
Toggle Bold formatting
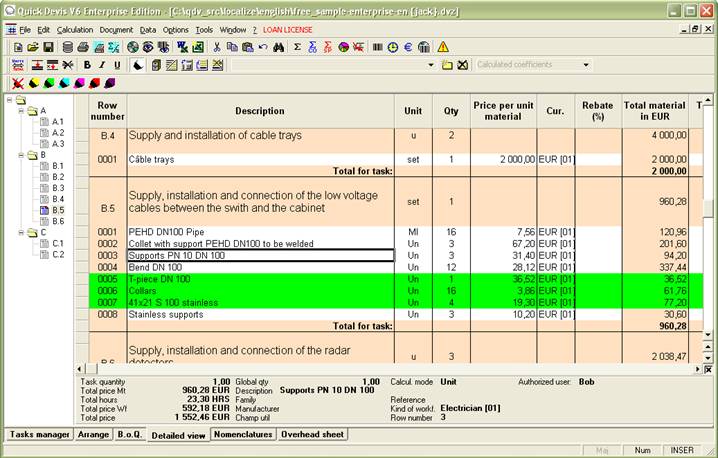coord(87,65)
